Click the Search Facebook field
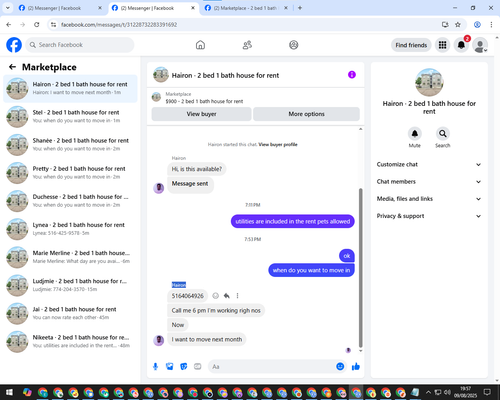Viewport: 500px width, 400px height. tap(80, 45)
